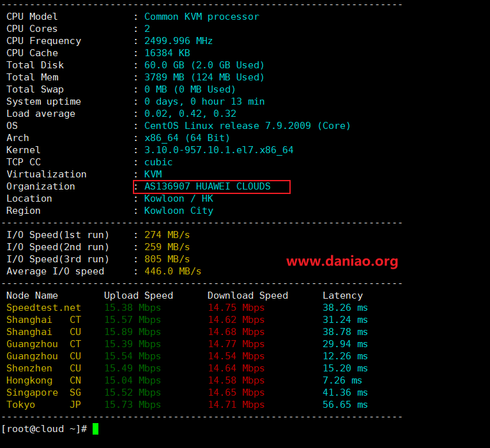Click Guangzhou CU latency 12.26 ms
The height and width of the screenshot is (448, 490).
346,356
